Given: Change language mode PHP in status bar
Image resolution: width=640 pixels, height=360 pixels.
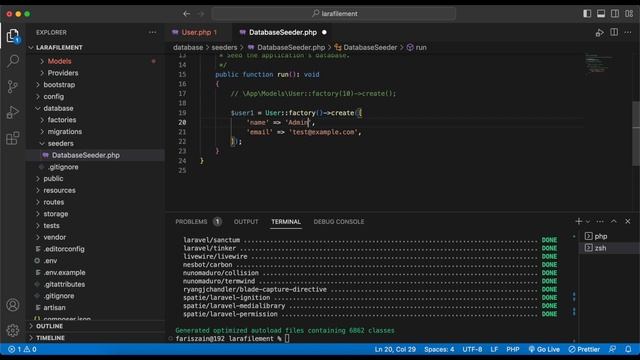Looking at the screenshot, I should pyautogui.click(x=513, y=349).
